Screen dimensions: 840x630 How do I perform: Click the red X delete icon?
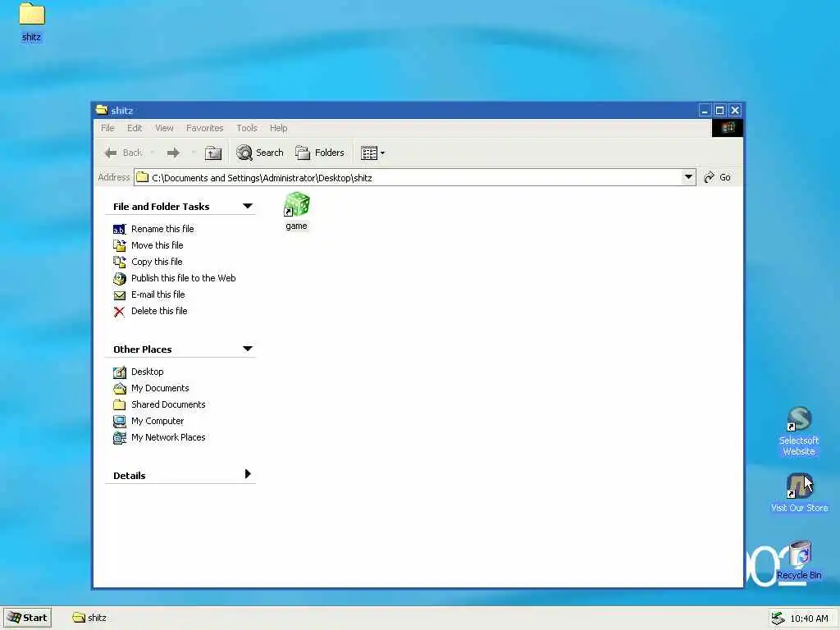120,311
